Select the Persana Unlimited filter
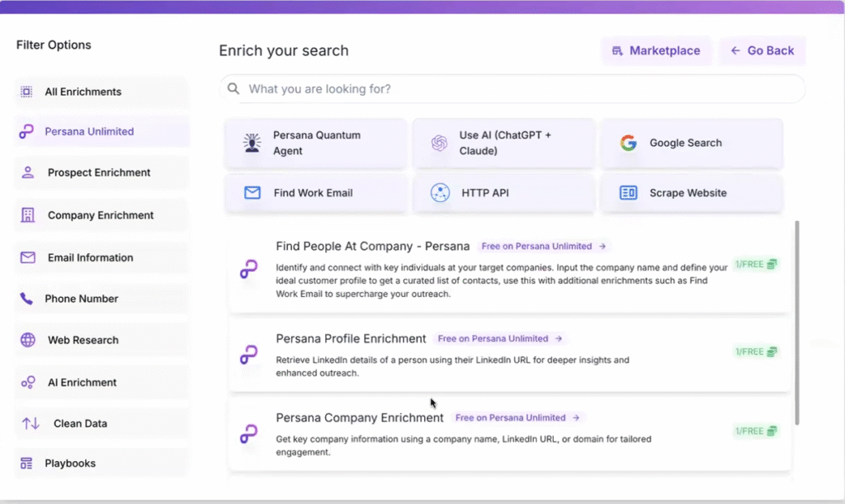The width and height of the screenshot is (845, 504). pos(101,131)
